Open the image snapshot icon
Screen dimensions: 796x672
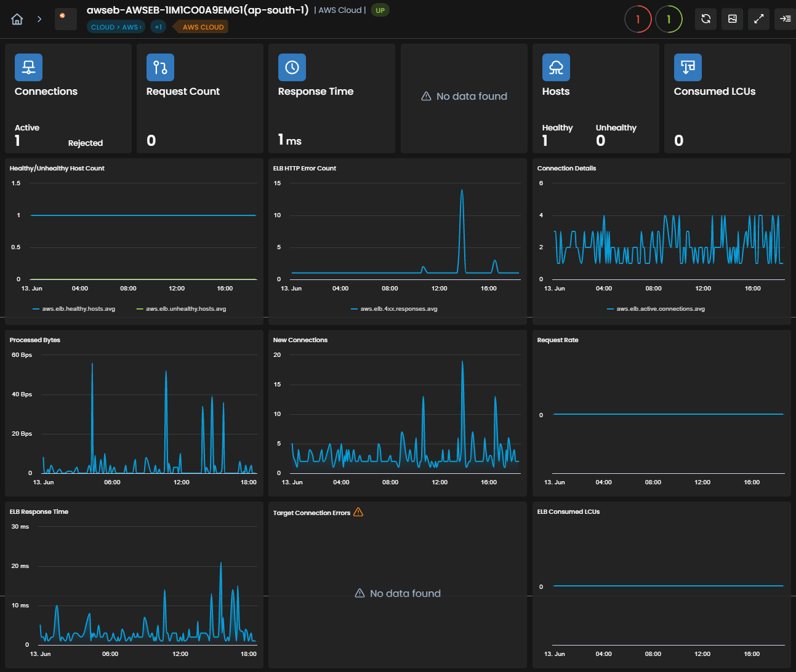point(733,19)
